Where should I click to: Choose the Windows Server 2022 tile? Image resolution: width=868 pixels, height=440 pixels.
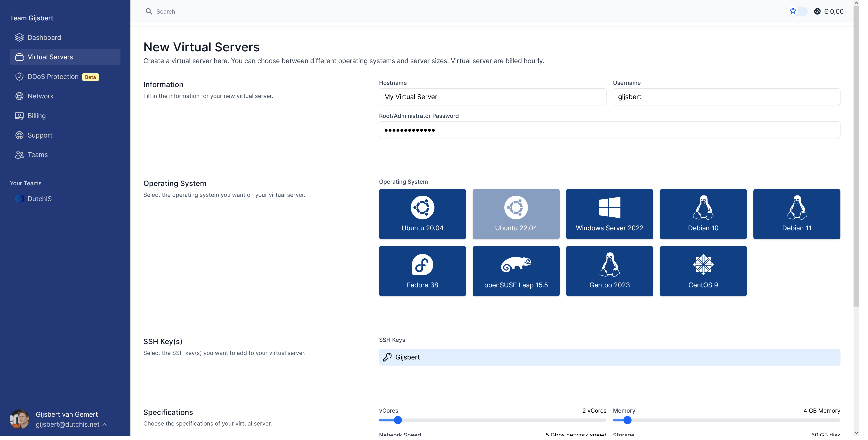point(616,216)
